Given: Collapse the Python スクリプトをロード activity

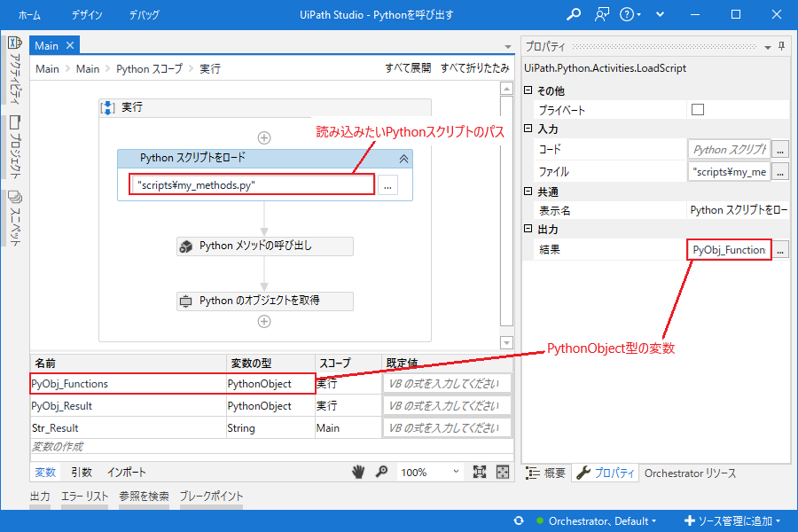Looking at the screenshot, I should [403, 159].
